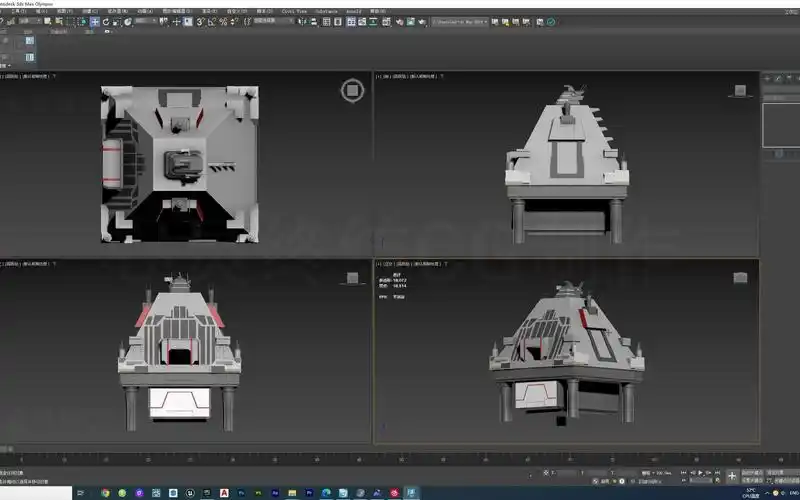Open the Civil View menu

pyautogui.click(x=296, y=11)
